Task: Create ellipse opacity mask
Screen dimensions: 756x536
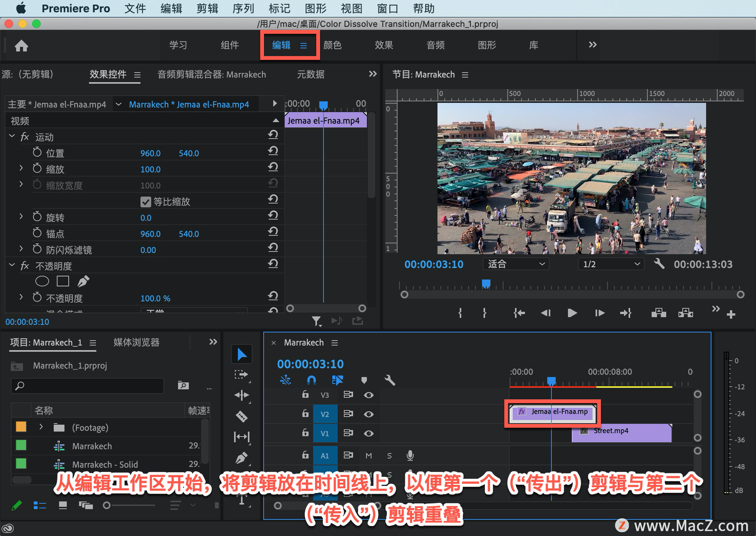Action: [x=42, y=281]
